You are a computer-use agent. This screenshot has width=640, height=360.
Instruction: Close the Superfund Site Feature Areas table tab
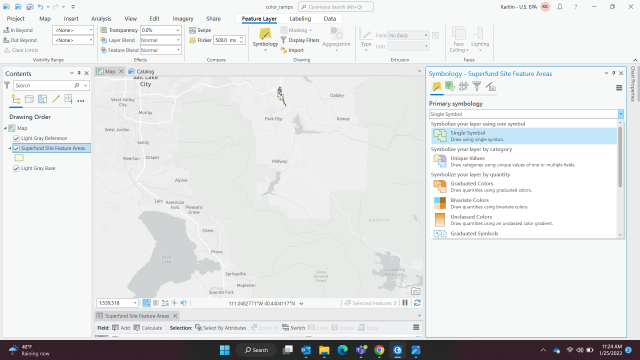tap(175, 316)
